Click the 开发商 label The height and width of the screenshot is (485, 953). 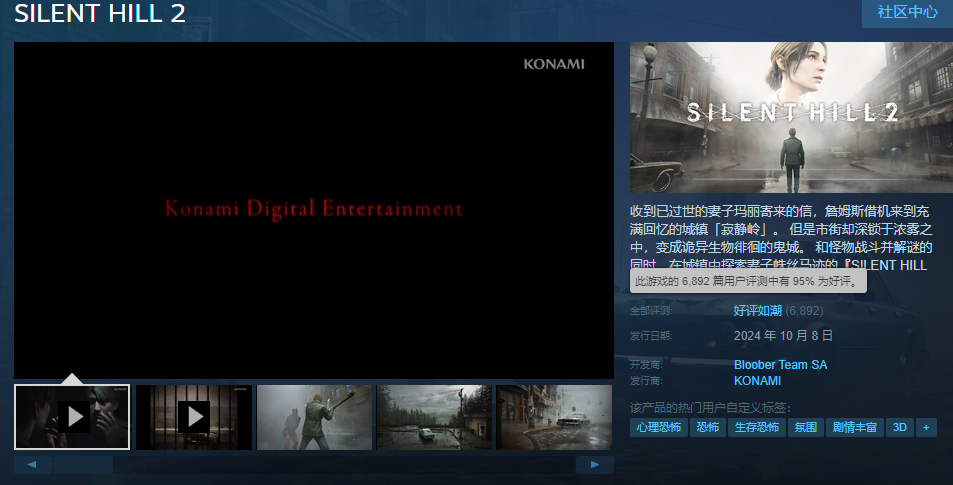pos(646,365)
